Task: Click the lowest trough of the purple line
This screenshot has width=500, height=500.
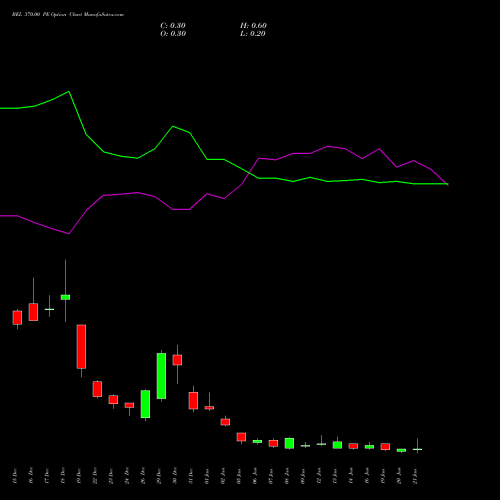Action: [x=69, y=234]
